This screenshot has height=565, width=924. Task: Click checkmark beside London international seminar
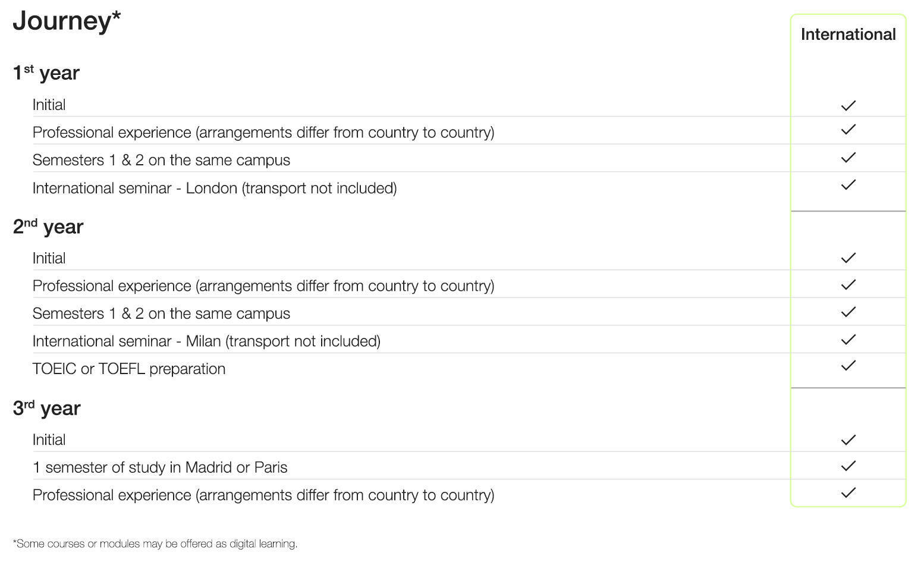tap(848, 185)
